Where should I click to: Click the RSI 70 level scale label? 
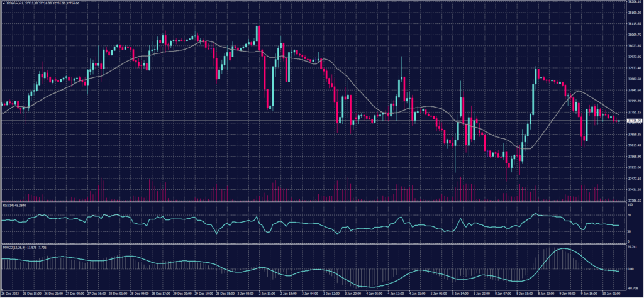click(x=630, y=214)
